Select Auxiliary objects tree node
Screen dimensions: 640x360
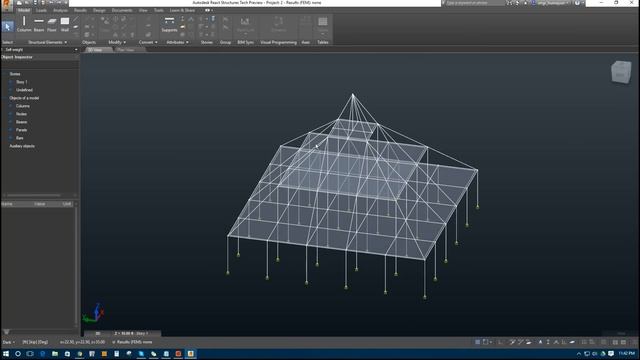(x=22, y=146)
